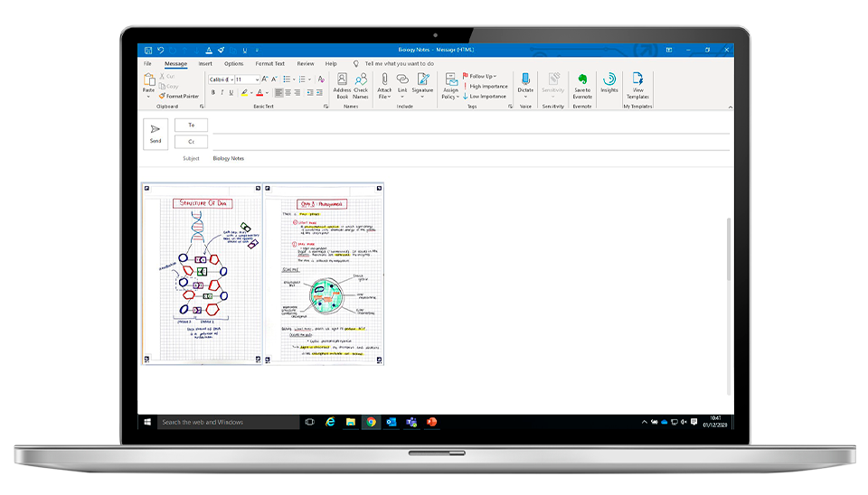Toggle Low Importance tag
868x495 pixels.
pos(486,96)
